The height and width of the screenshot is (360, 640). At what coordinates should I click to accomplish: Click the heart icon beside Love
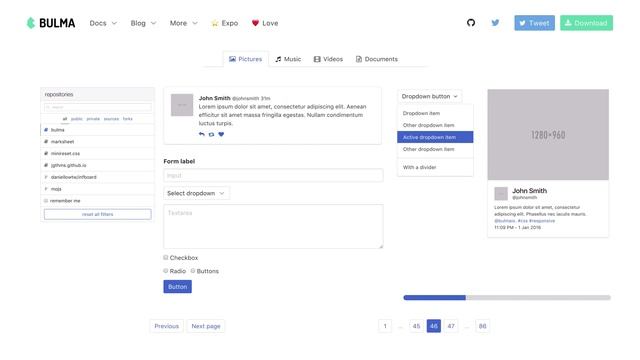255,23
